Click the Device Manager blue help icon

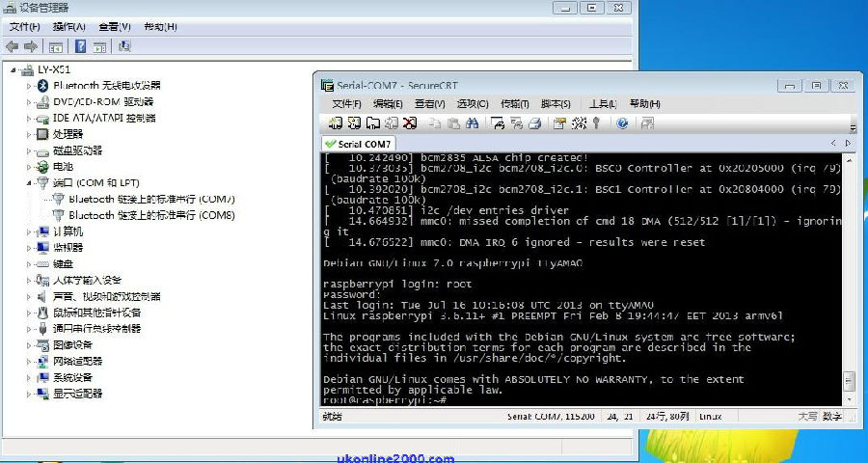(80, 46)
